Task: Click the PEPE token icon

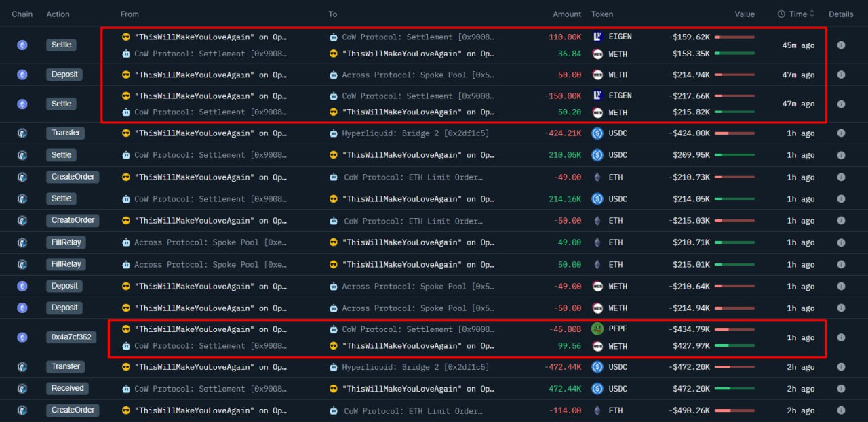Action: coord(597,329)
